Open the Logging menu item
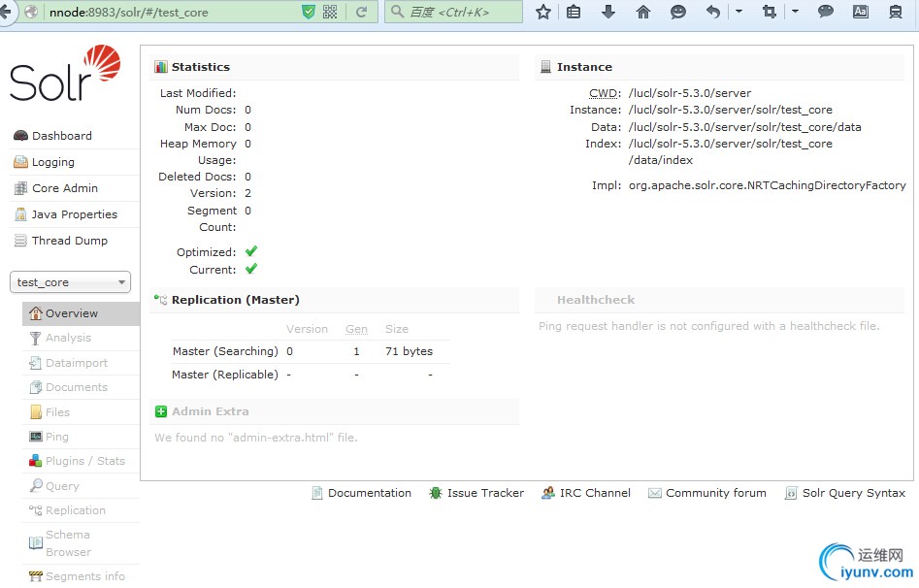 [x=52, y=162]
